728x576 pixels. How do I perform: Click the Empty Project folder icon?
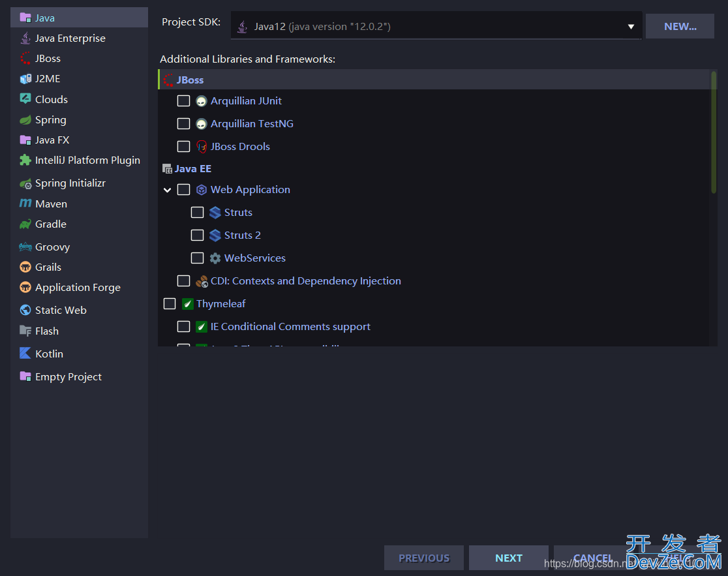[25, 376]
